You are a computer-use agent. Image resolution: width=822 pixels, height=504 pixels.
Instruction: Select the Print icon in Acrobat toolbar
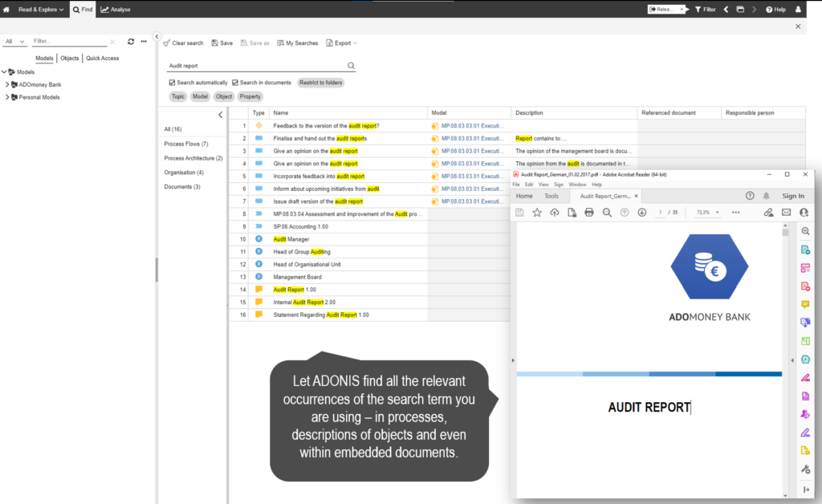[589, 213]
